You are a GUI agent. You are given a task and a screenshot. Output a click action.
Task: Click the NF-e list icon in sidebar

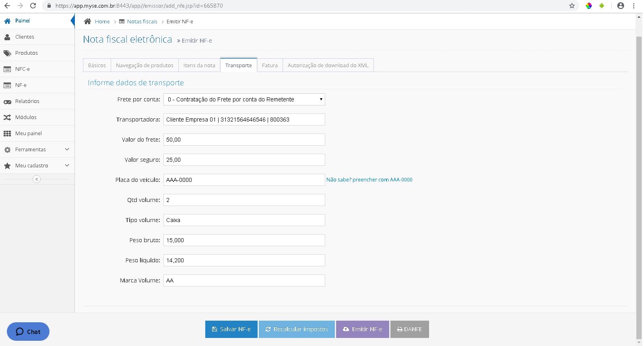7,85
